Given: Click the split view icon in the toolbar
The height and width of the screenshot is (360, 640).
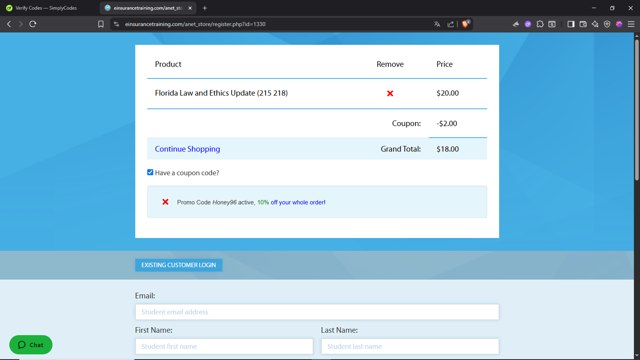Looking at the screenshot, I should (552, 24).
